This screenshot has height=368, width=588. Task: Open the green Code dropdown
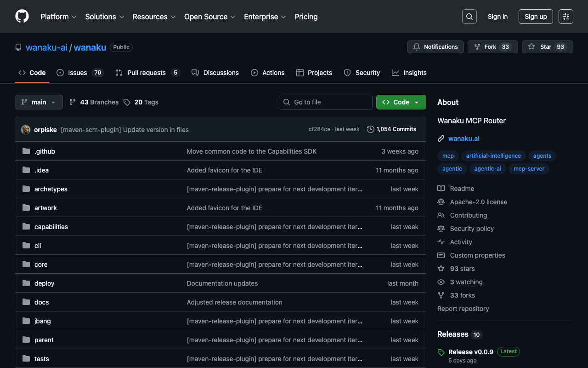pos(401,102)
